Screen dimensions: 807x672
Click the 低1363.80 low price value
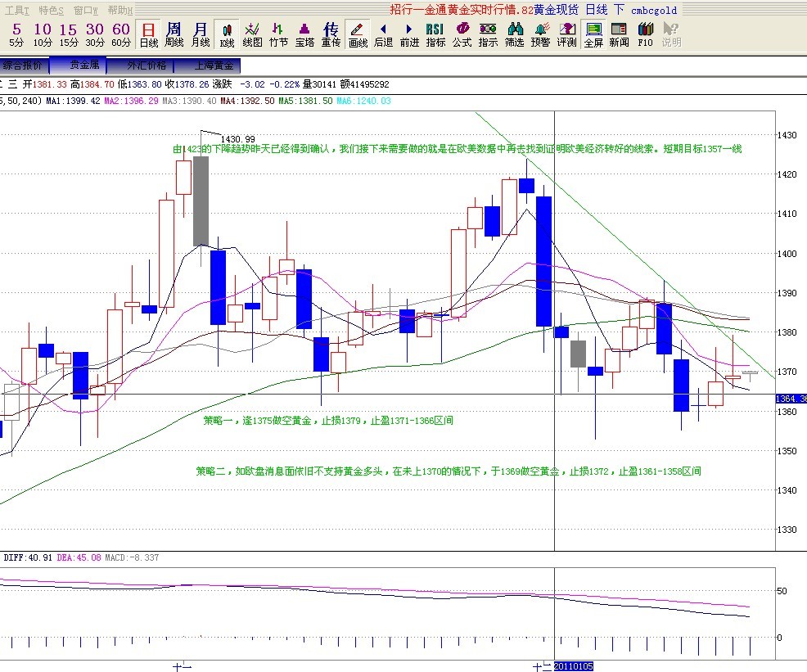click(139, 84)
